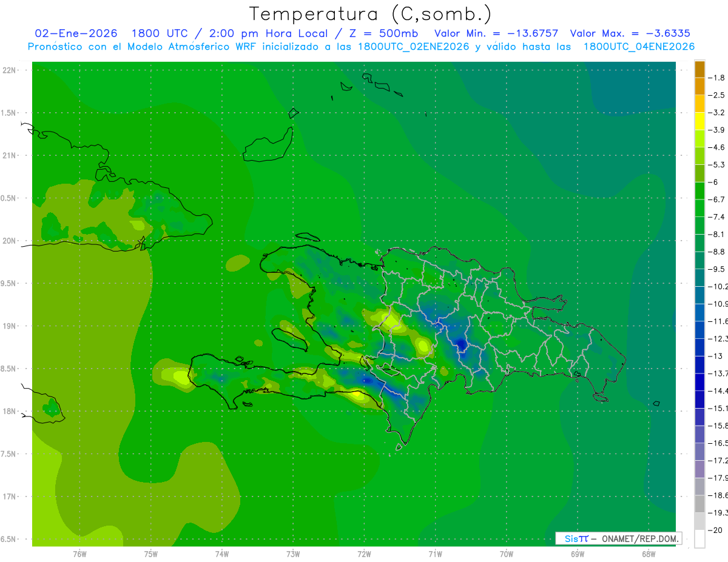
Task: Click the "-3.2" color scale label
Action: point(716,113)
